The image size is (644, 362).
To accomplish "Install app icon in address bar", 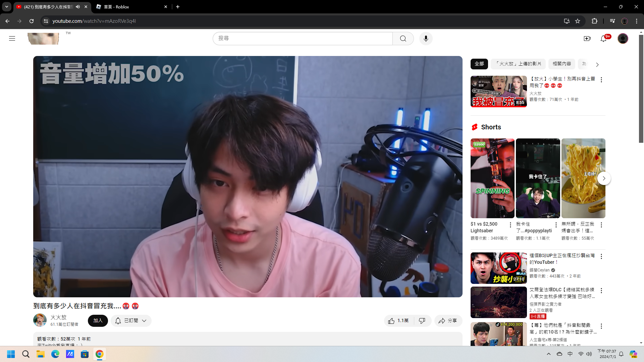I will [567, 21].
